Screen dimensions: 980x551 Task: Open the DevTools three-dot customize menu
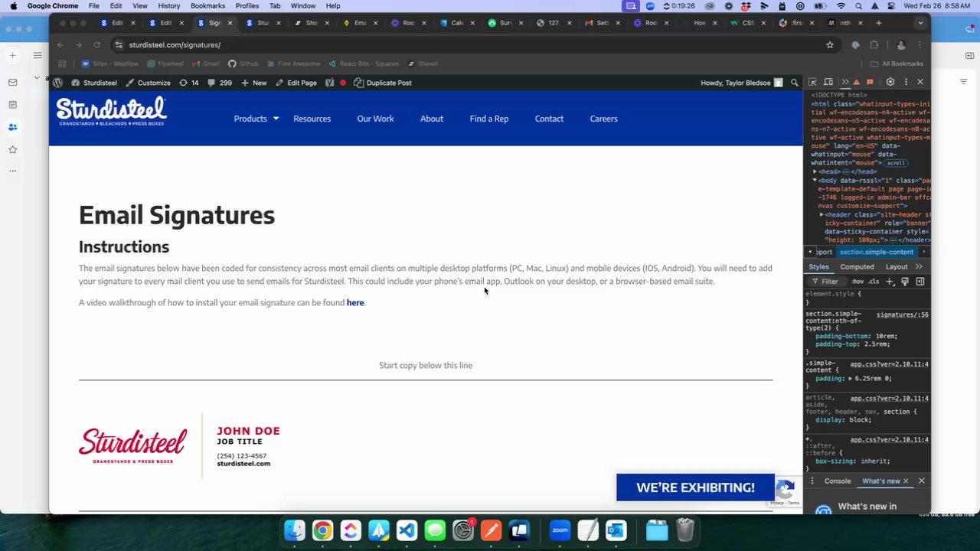point(906,82)
